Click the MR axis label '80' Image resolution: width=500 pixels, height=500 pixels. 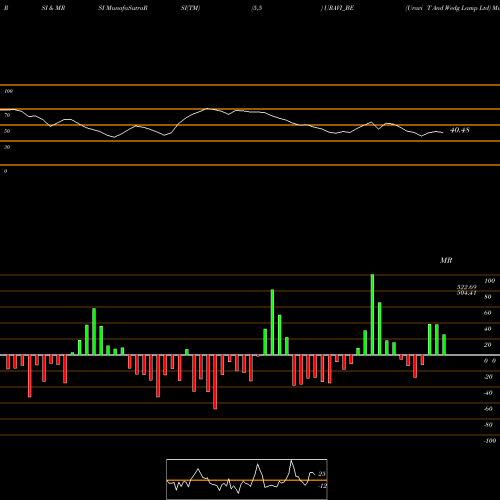tap(488, 297)
